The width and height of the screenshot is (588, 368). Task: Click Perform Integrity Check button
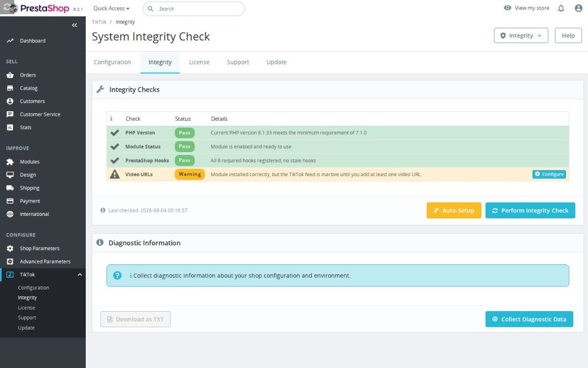530,210
